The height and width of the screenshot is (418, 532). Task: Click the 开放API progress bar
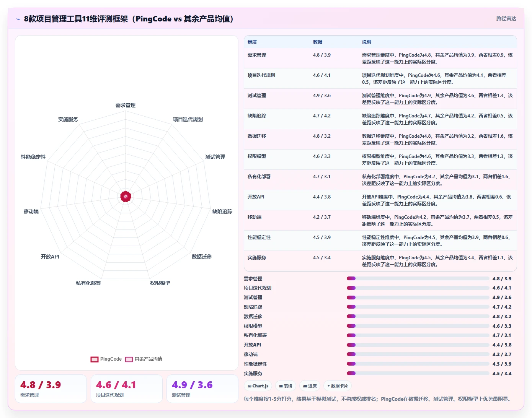click(x=418, y=345)
